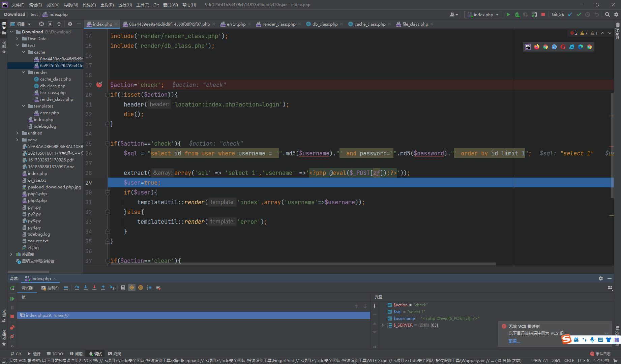Toggle the breakpoint on line 19
The height and width of the screenshot is (364, 621).
pos(99,85)
